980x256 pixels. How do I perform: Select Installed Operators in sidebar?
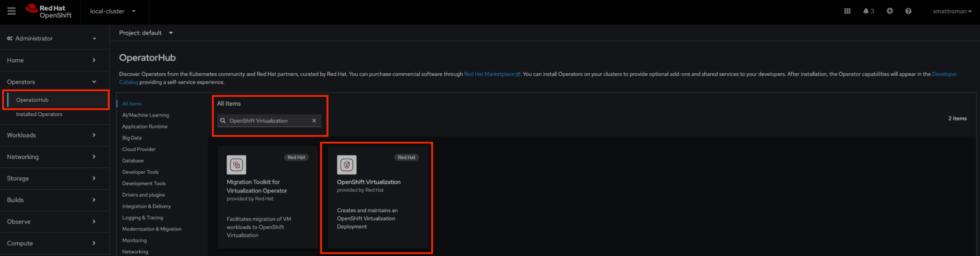coord(39,114)
